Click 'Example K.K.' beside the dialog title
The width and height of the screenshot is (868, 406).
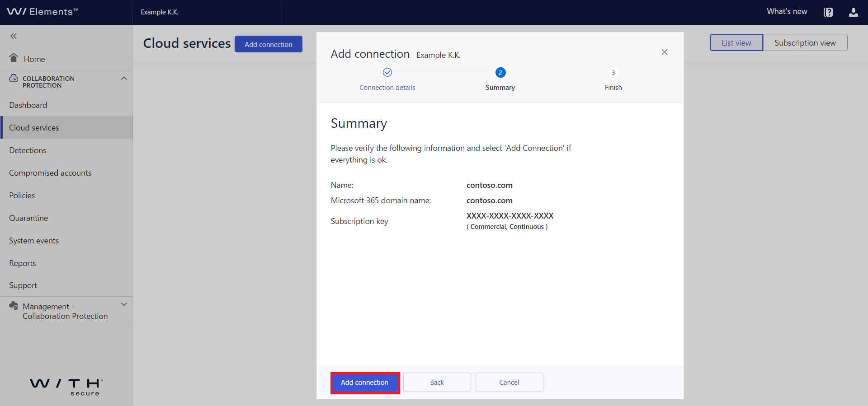439,55
